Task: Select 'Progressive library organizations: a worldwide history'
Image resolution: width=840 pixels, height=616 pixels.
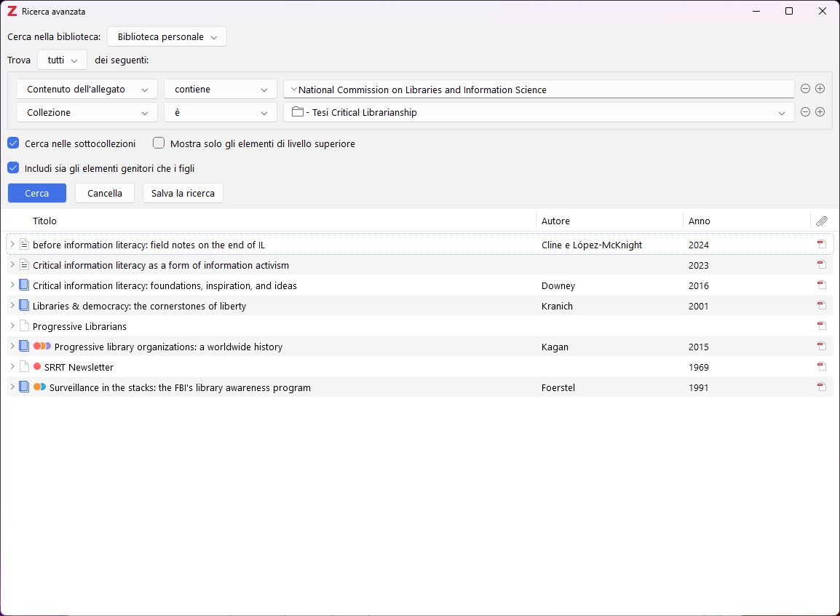Action: tap(168, 347)
